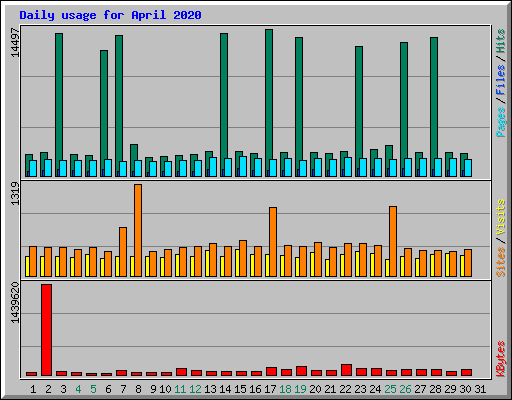The width and height of the screenshot is (512, 400).
Task: Click day label 8 on the x-axis
Action: (138, 389)
